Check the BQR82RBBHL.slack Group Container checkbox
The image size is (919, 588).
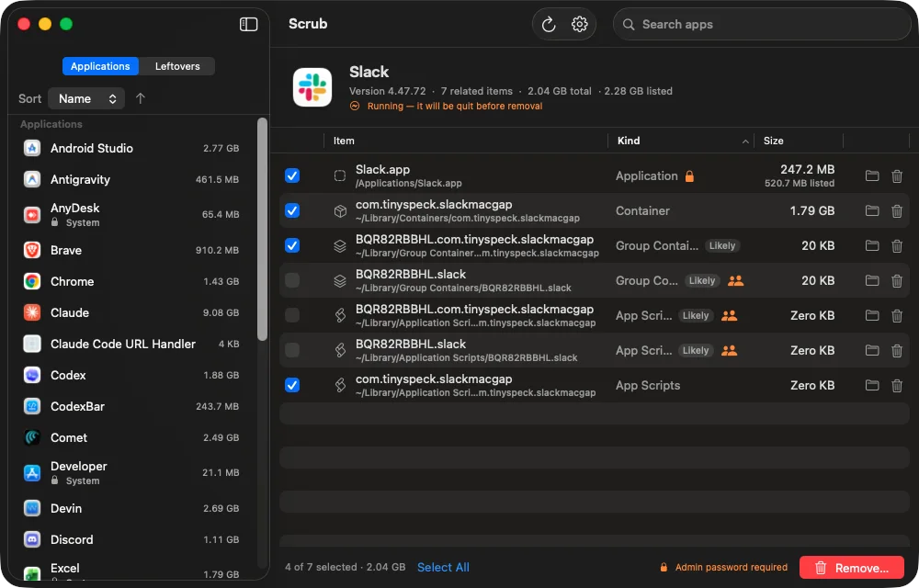pyautogui.click(x=292, y=280)
